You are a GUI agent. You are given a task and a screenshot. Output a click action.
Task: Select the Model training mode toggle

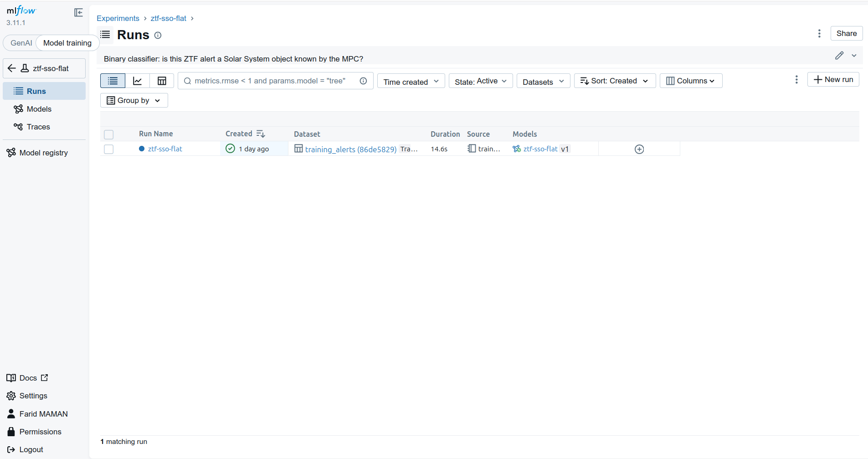67,43
